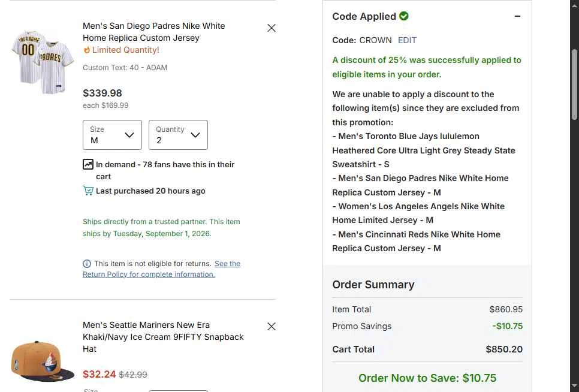Viewport: 579px width, 392px height.
Task: Click the excluded Toronto Blue Jays lululemon item
Action: click(x=424, y=150)
